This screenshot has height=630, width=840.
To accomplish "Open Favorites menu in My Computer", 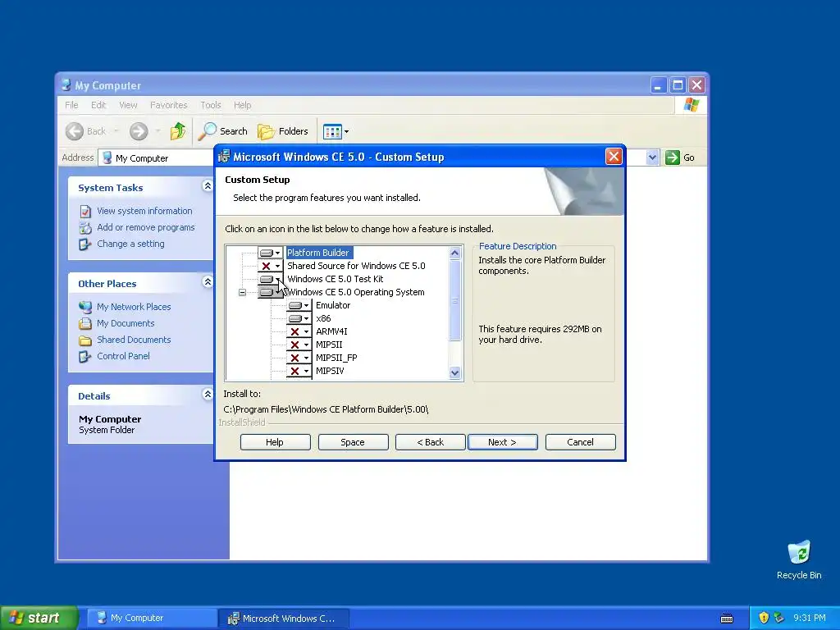I will [x=169, y=105].
